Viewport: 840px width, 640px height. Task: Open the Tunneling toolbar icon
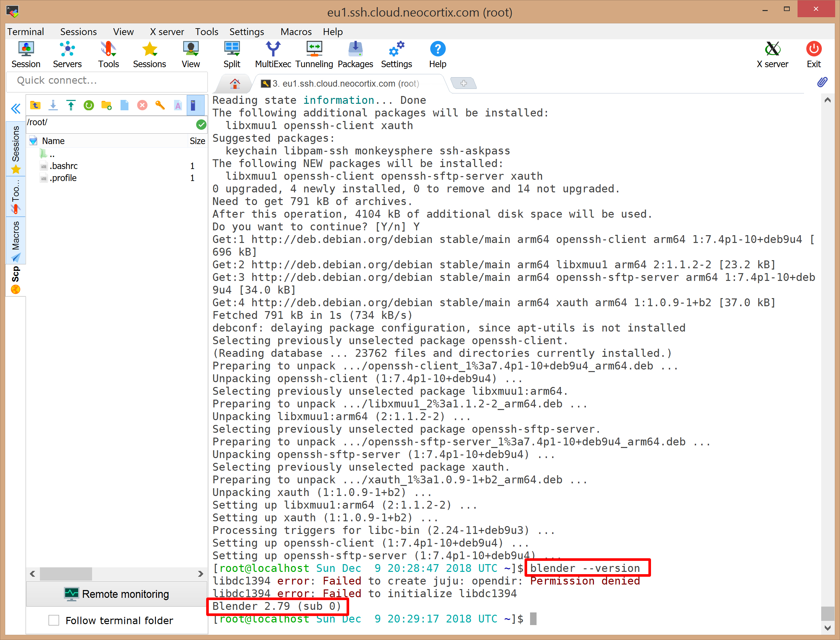[x=314, y=55]
